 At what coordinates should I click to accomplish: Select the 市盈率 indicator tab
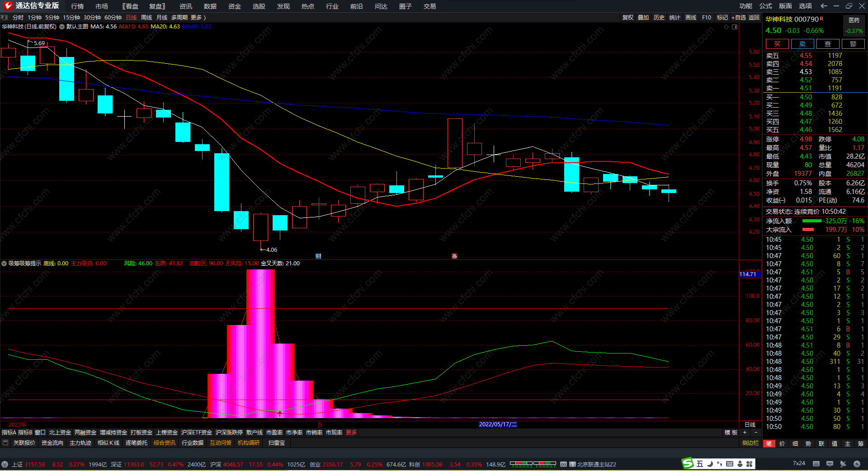click(274, 433)
